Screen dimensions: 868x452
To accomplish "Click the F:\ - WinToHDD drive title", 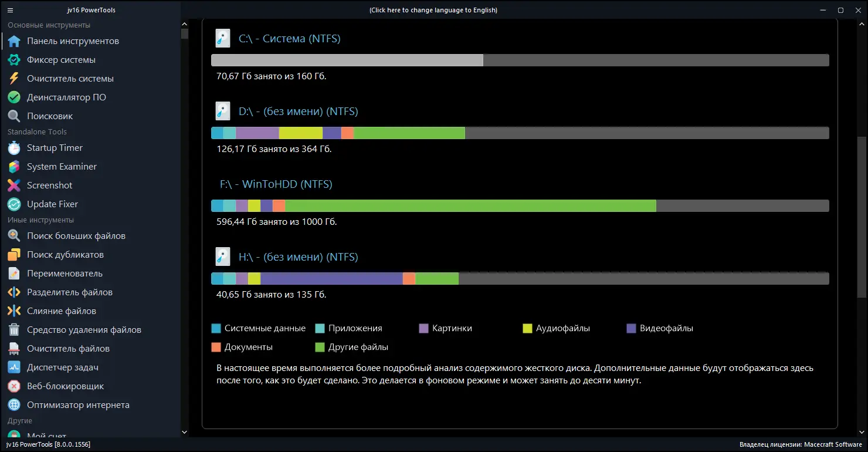I will [276, 184].
